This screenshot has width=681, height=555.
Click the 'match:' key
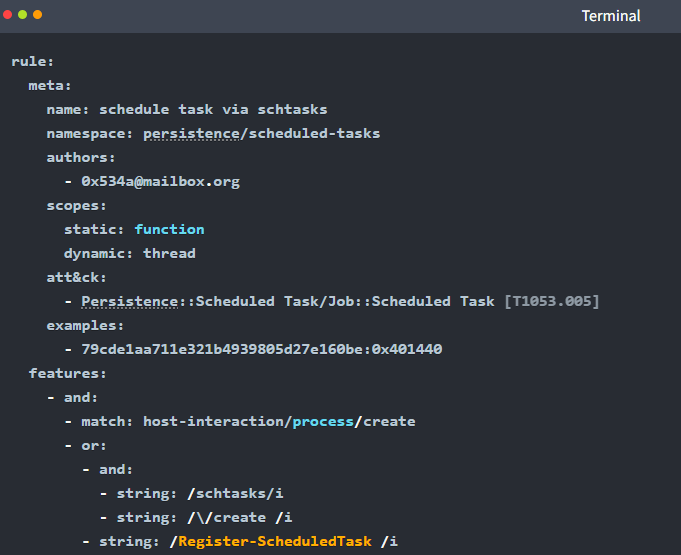[107, 421]
